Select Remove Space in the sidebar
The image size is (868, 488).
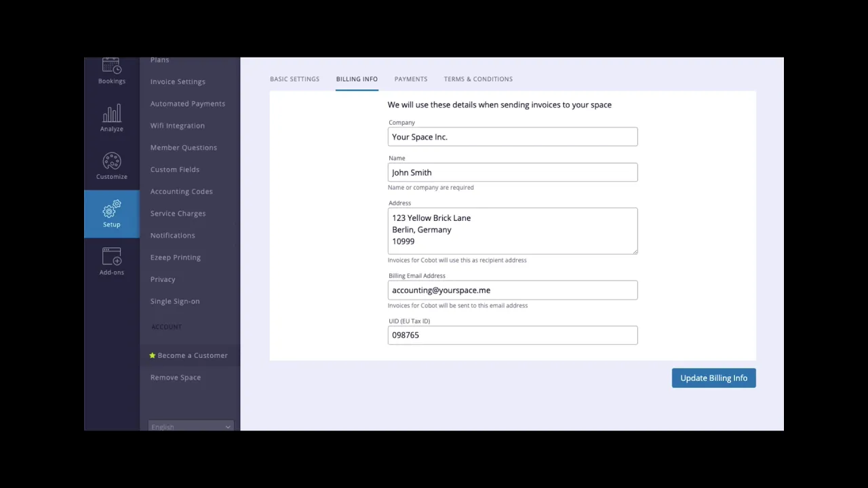click(176, 378)
